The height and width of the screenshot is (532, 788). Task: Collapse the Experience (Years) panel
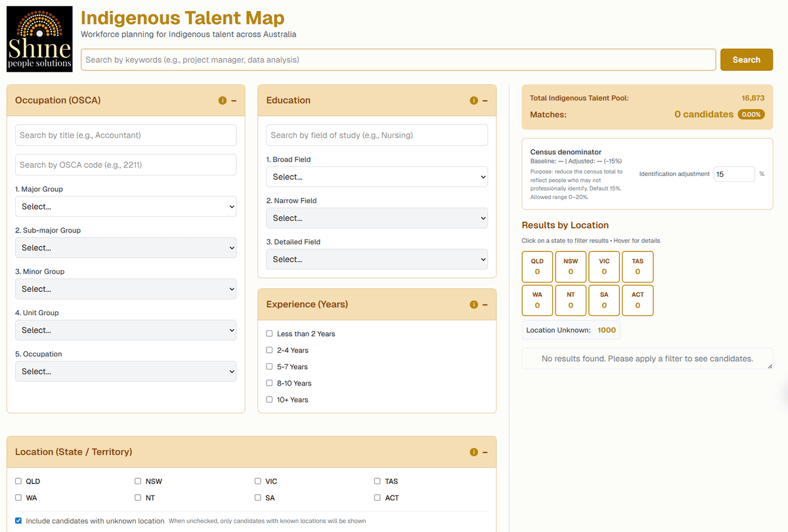(x=485, y=304)
